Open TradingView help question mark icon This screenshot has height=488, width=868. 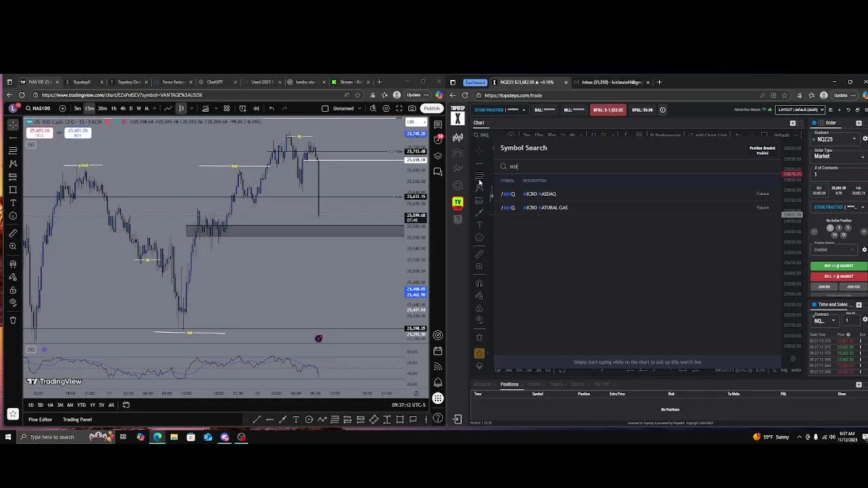click(438, 418)
